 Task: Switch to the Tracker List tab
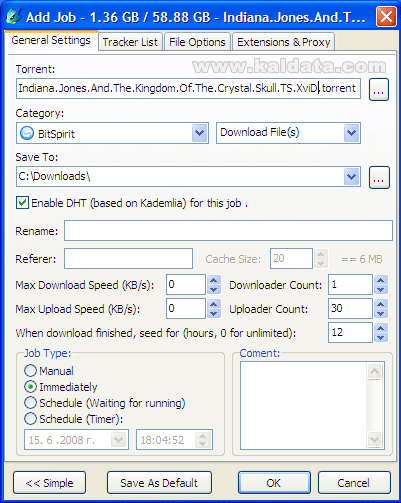tap(130, 42)
